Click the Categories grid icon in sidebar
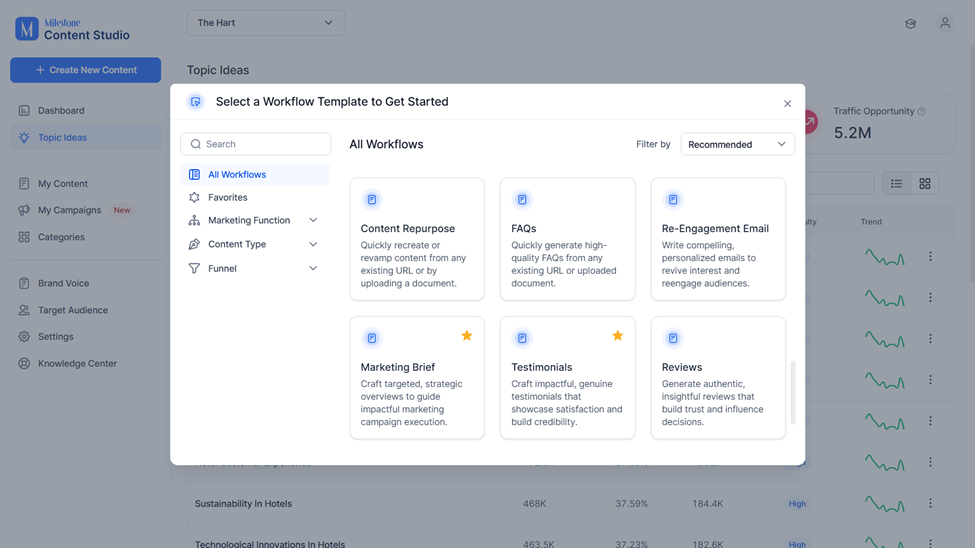 [24, 237]
